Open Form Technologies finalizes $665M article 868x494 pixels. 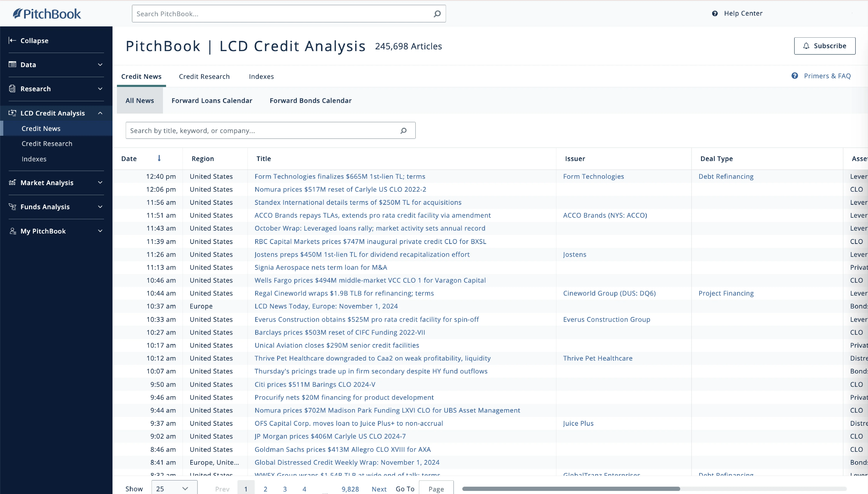tap(340, 176)
